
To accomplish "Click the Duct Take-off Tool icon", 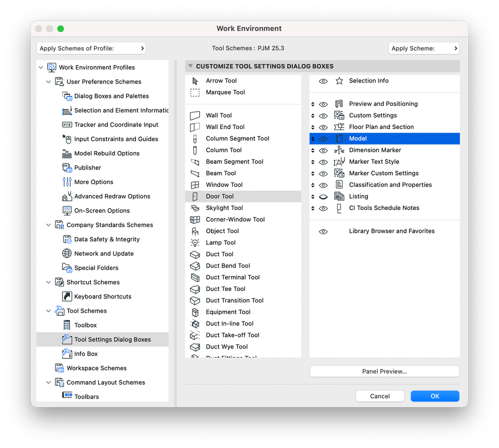I will [195, 335].
